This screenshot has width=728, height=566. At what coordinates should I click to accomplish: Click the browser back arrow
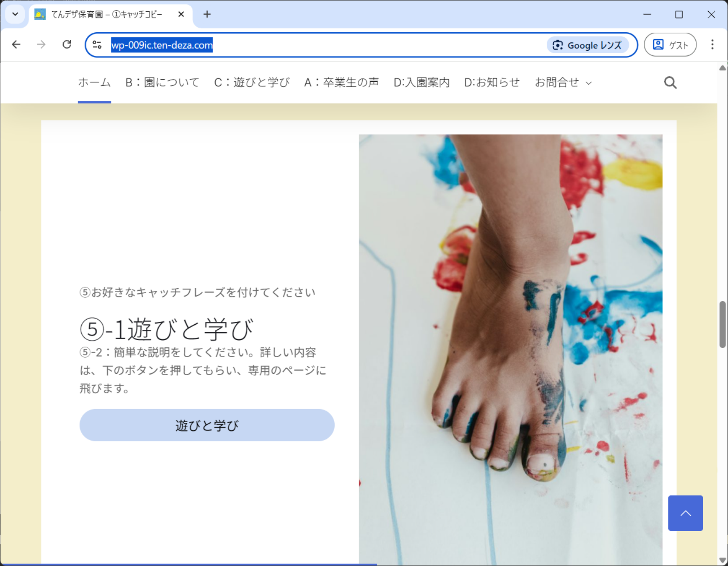pyautogui.click(x=16, y=44)
